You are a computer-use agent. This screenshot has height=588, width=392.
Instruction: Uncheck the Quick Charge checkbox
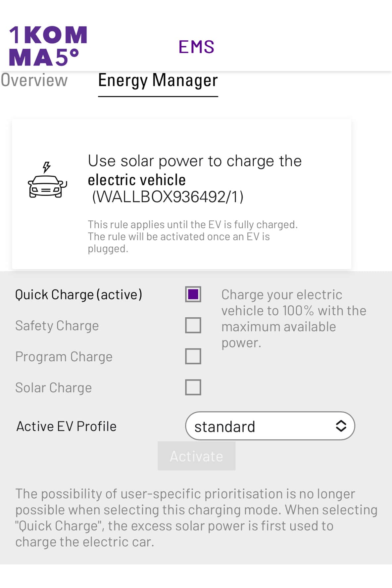[x=193, y=294]
